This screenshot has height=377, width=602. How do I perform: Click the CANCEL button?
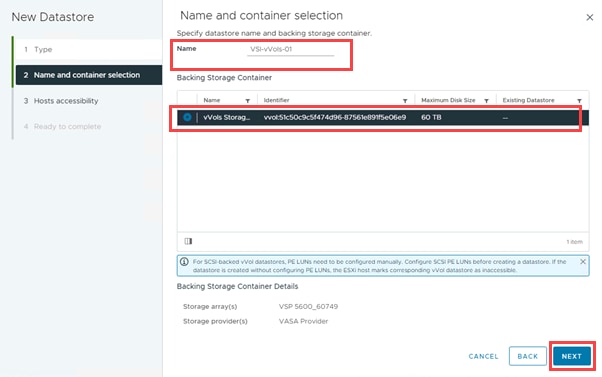(483, 356)
